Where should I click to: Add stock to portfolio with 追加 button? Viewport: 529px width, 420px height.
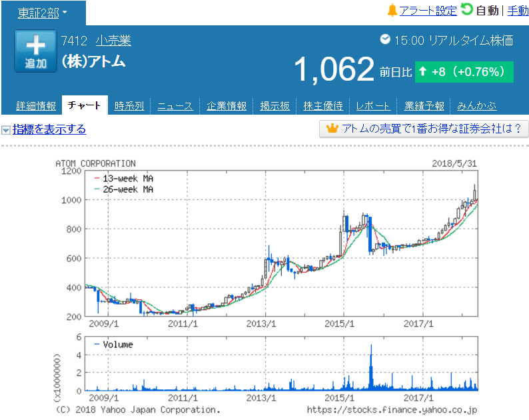tap(35, 51)
